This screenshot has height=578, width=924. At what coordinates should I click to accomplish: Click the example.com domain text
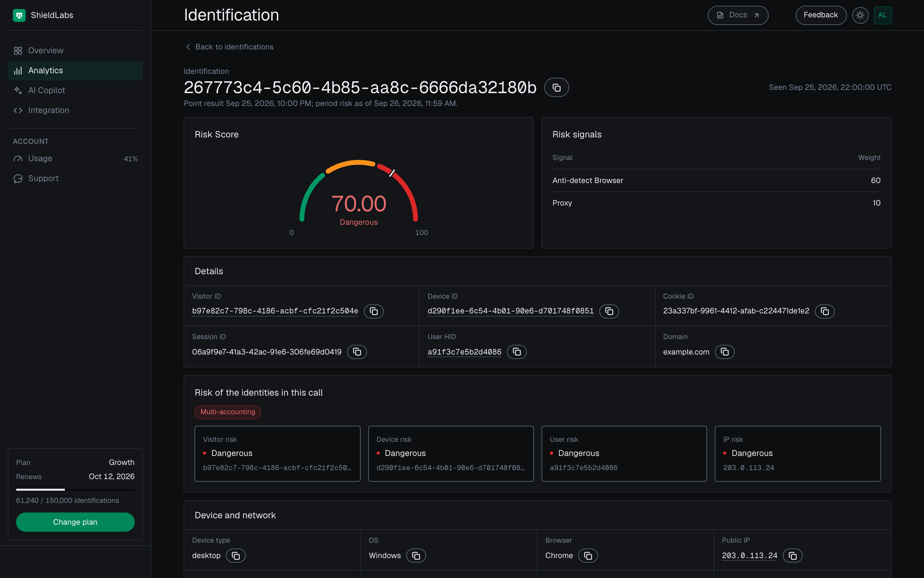tap(686, 352)
